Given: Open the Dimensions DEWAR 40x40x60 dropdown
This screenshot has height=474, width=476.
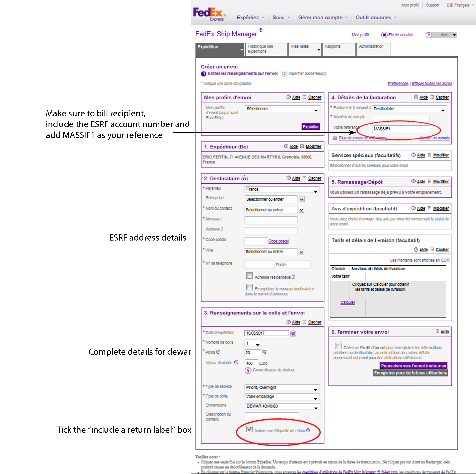Looking at the screenshot, I should [x=282, y=406].
